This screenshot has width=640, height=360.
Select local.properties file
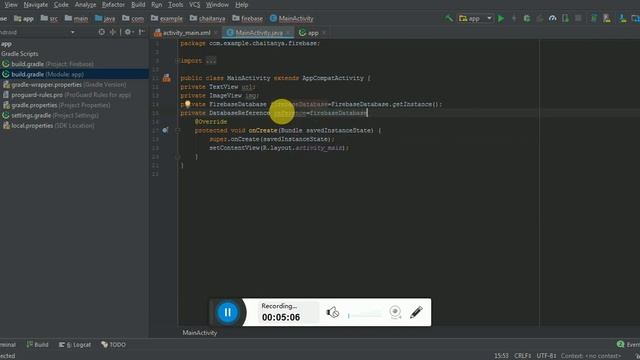tap(49, 125)
